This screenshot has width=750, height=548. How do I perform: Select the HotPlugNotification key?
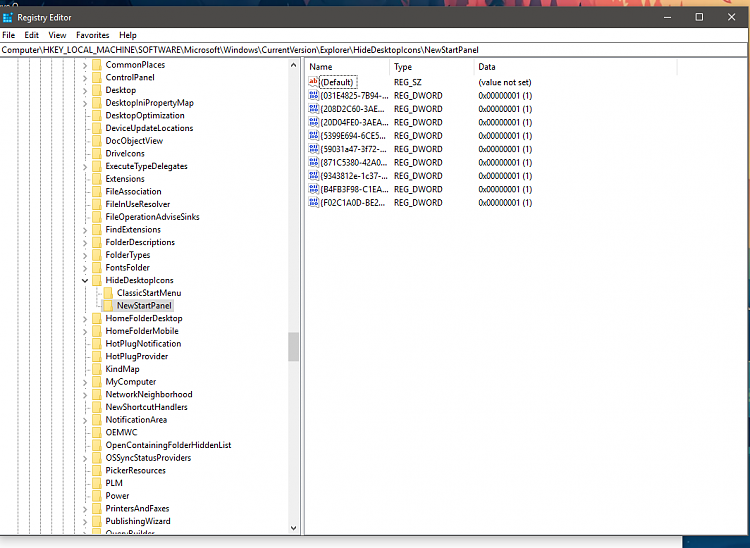(x=143, y=343)
